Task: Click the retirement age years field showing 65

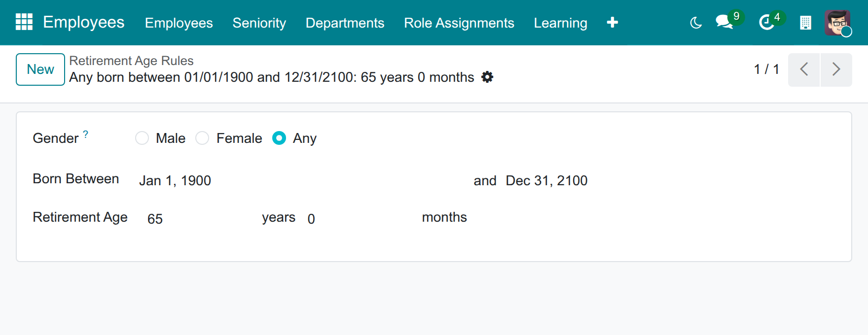Action: click(x=199, y=219)
